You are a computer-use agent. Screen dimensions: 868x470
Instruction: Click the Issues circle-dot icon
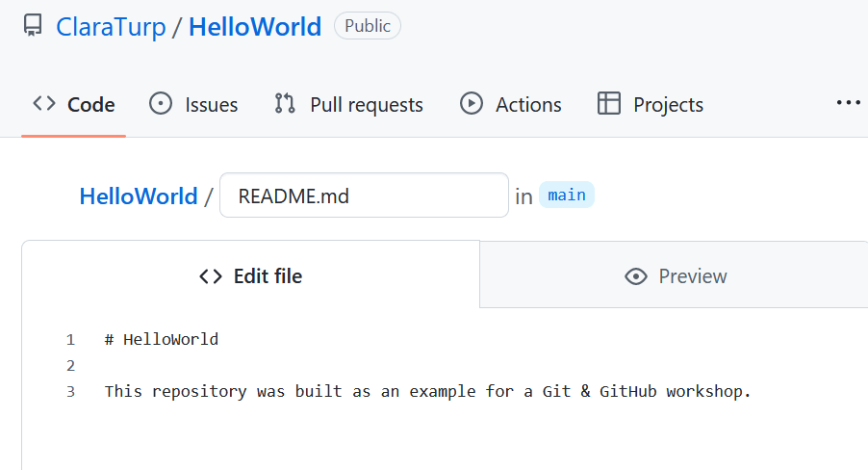pos(161,104)
